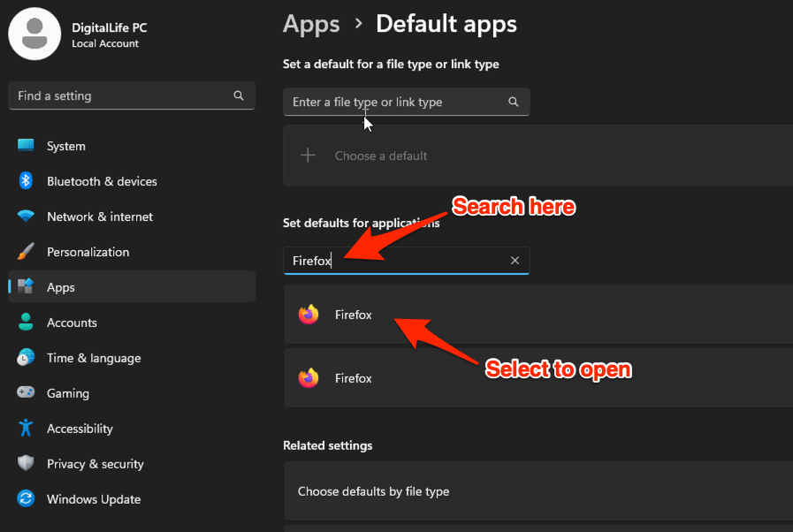Click the Apps breadcrumb at the top
The image size is (793, 532).
[x=311, y=24]
